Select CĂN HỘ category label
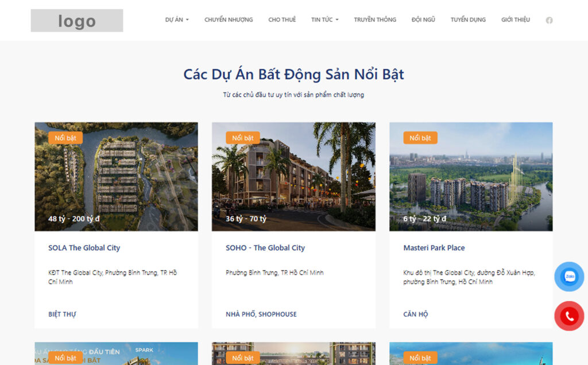 416,314
